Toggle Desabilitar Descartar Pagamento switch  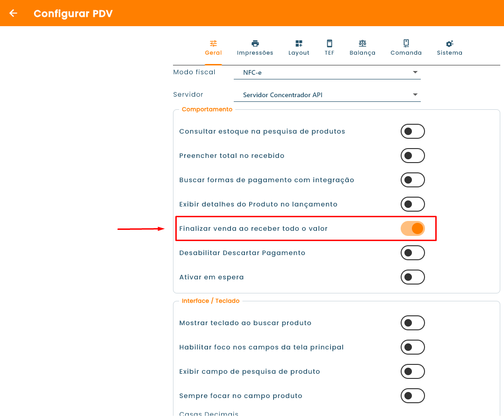(x=413, y=253)
